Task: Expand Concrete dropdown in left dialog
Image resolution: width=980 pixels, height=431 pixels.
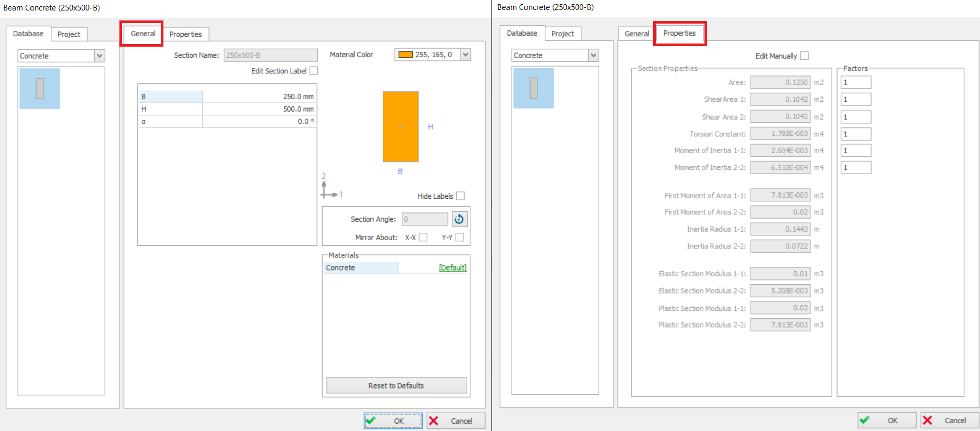Action: click(100, 56)
